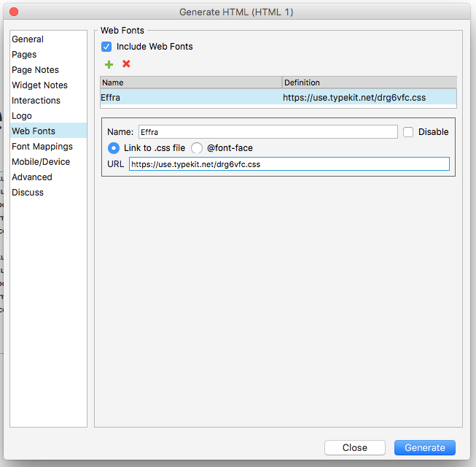The height and width of the screenshot is (467, 476).
Task: Click the green plus add font icon
Action: coord(109,64)
